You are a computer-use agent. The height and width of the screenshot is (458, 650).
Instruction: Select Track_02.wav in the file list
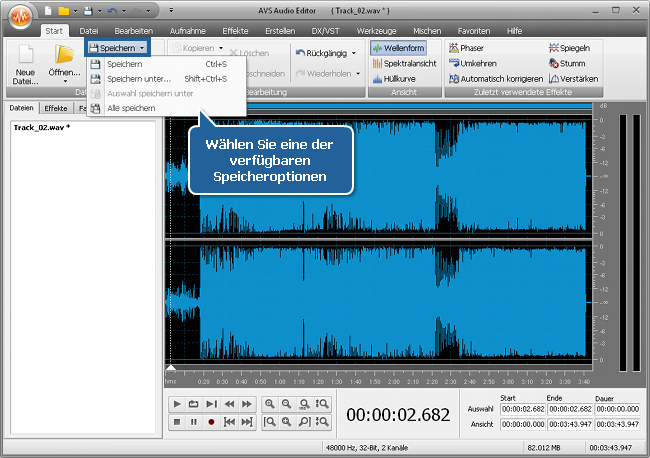point(39,129)
